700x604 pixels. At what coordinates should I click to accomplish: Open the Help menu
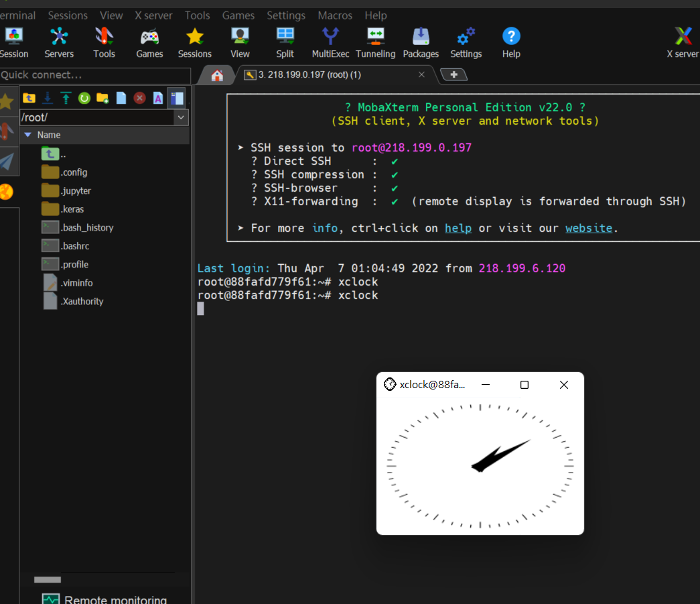(x=375, y=15)
